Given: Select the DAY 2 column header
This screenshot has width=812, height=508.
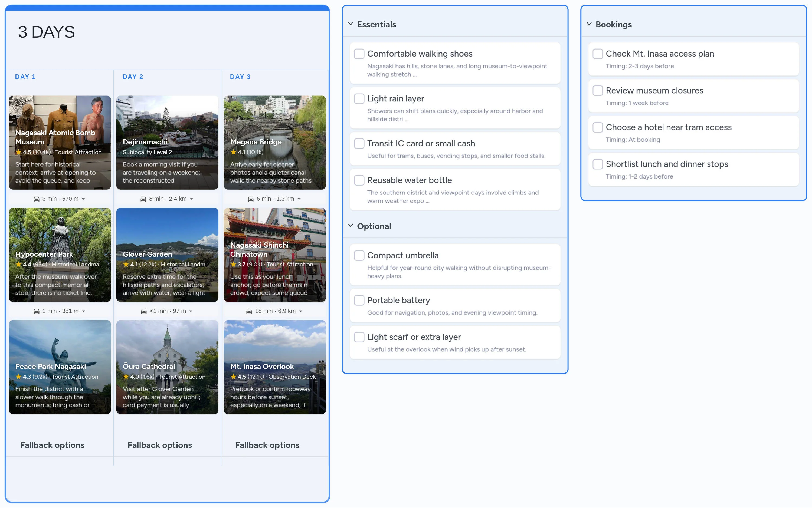Looking at the screenshot, I should pos(133,77).
